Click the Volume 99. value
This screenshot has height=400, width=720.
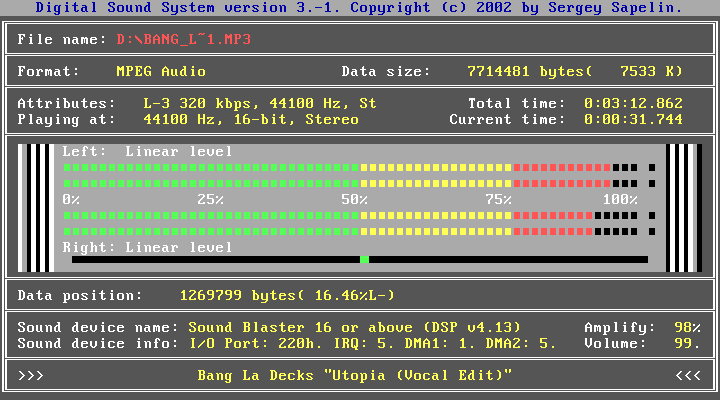tap(687, 344)
